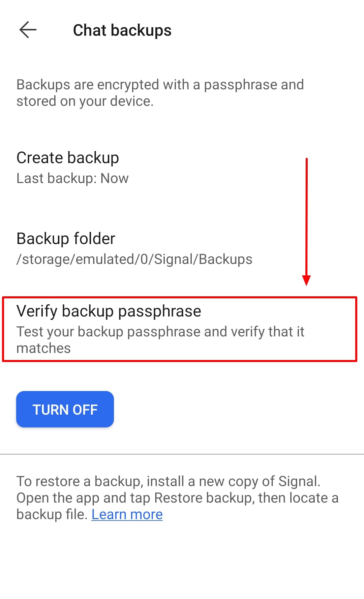Screen dimensions: 364x599
Task: Click the restore instructions paragraph
Action: coord(169,498)
